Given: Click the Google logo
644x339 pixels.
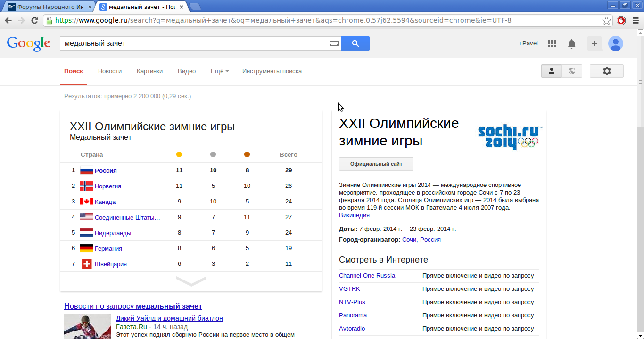Looking at the screenshot, I should [29, 43].
